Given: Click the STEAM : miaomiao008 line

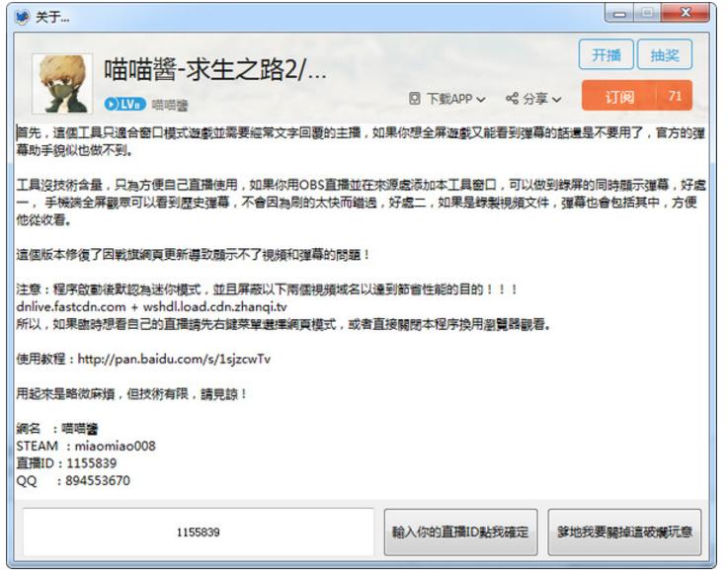Looking at the screenshot, I should coord(86,446).
